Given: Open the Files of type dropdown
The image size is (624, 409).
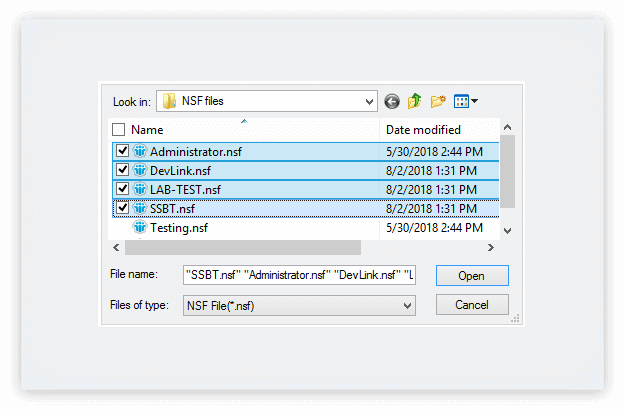Looking at the screenshot, I should pos(407,305).
